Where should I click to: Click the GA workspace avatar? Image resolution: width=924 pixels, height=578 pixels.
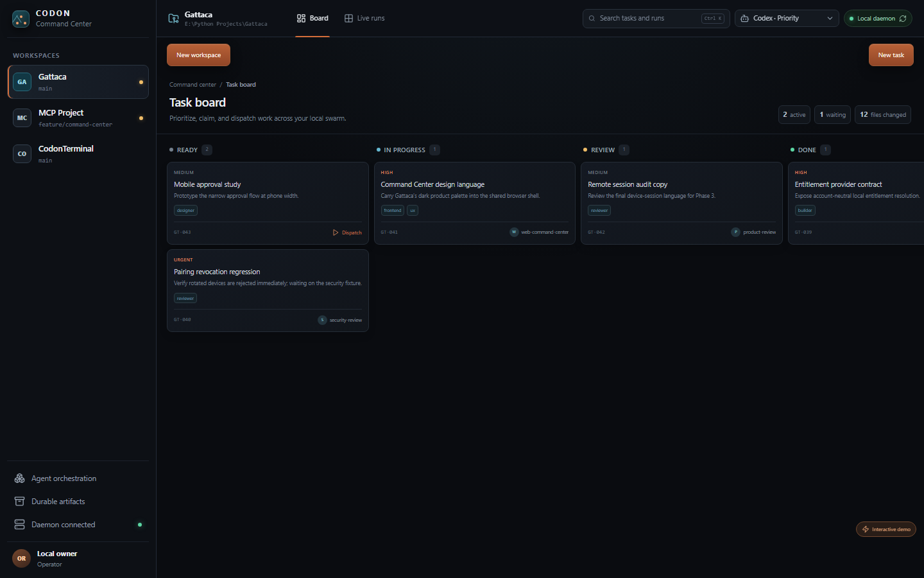pyautogui.click(x=22, y=82)
